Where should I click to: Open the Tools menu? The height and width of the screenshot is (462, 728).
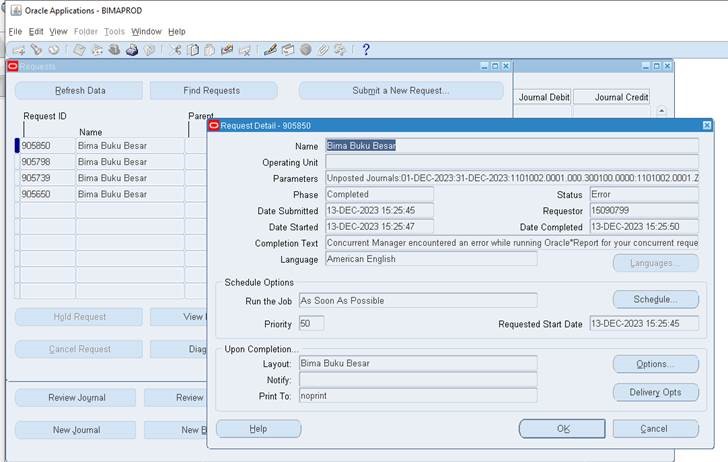(114, 32)
